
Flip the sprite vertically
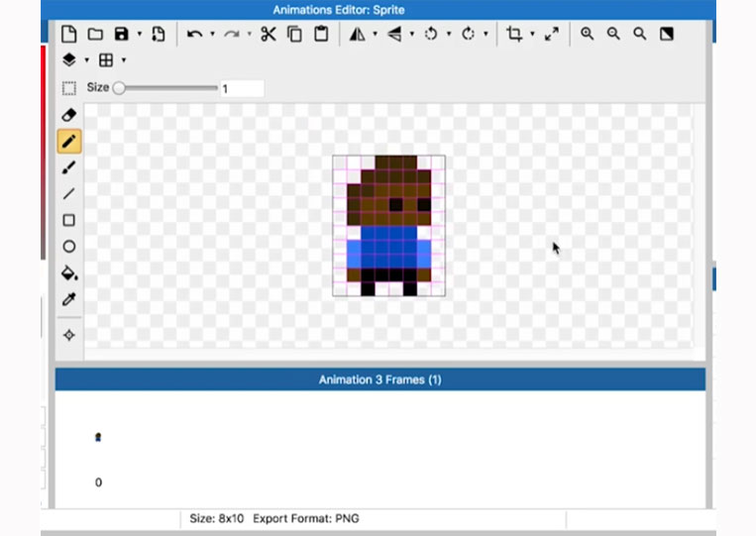[394, 35]
